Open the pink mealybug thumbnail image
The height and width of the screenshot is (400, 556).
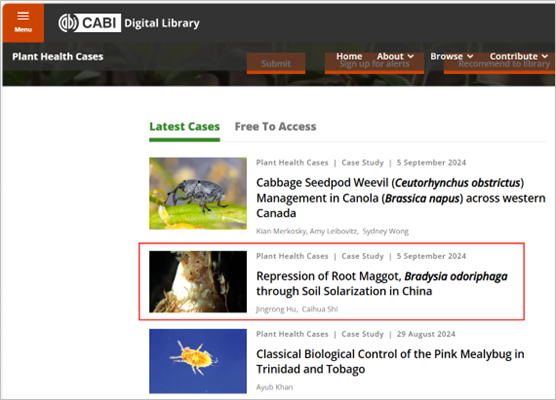click(198, 361)
